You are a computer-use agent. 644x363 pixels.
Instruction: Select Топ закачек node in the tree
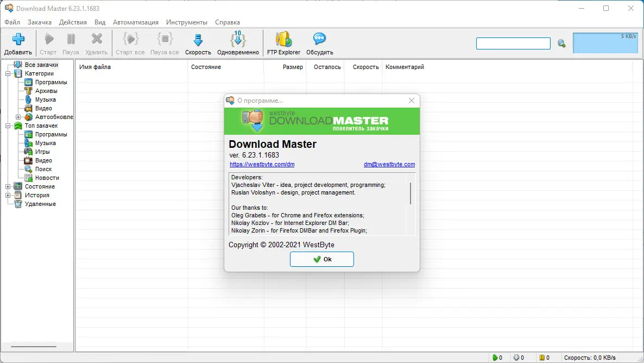click(x=41, y=126)
